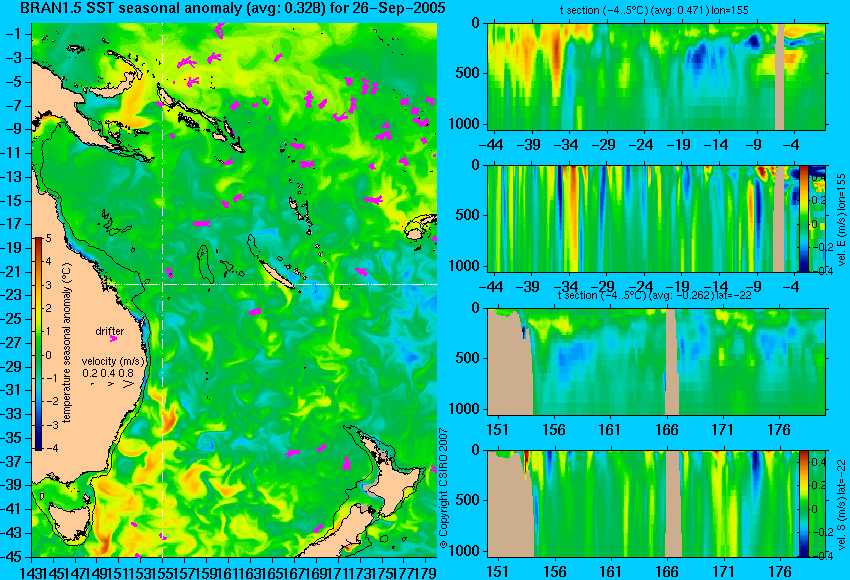
Task: Click the '176' longitude tick under the vel. S section
Action: 780,571
